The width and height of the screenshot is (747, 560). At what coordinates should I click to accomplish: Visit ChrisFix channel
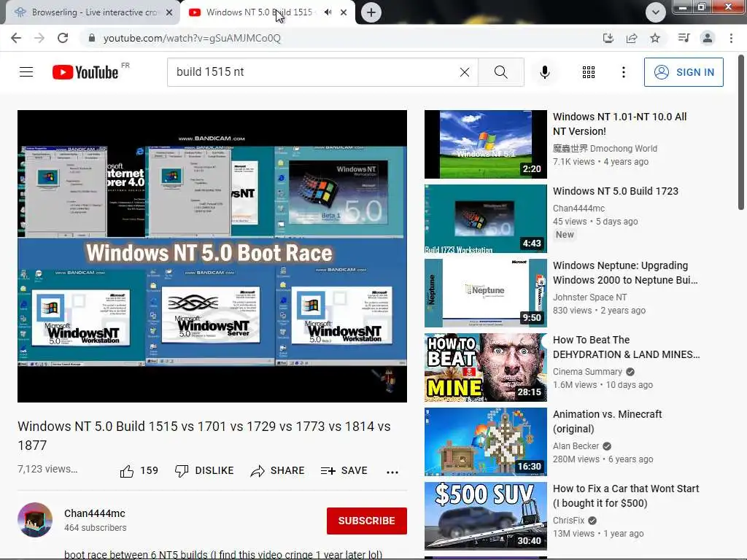tap(568, 520)
